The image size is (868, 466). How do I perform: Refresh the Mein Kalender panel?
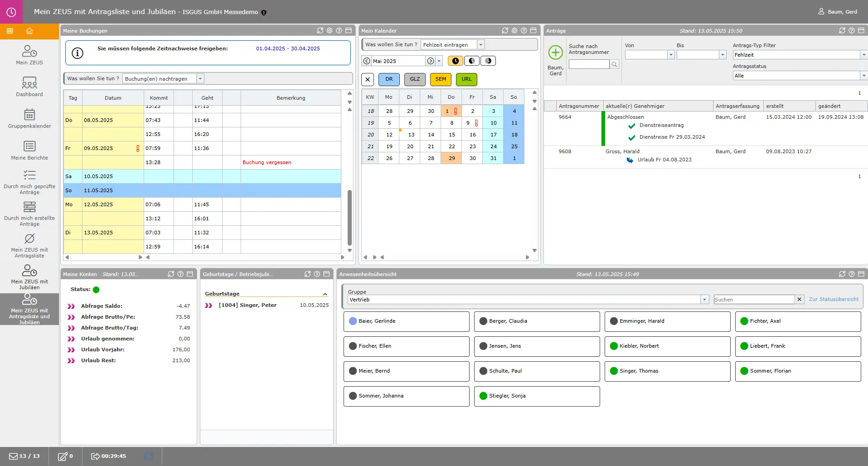click(x=505, y=31)
